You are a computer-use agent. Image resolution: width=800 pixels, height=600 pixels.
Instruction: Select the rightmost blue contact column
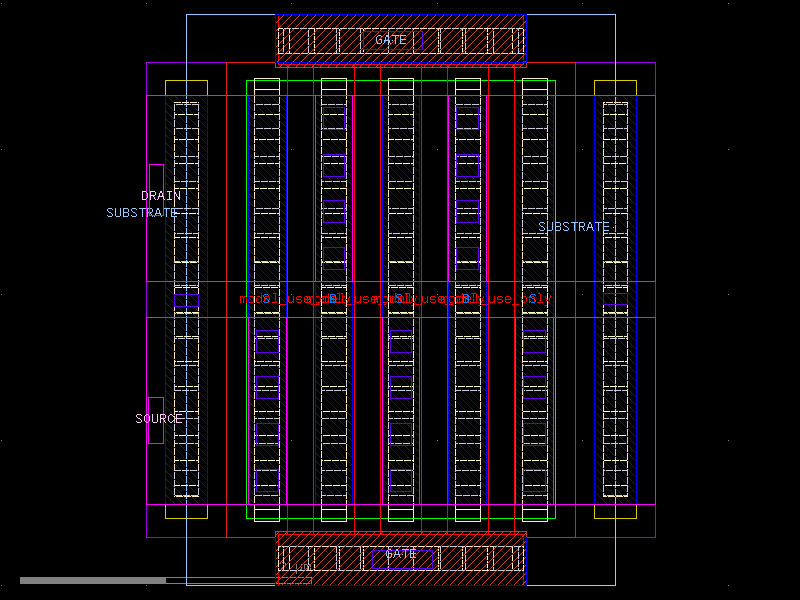point(612,300)
